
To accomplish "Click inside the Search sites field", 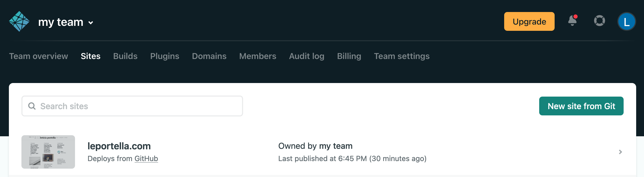I will point(131,106).
